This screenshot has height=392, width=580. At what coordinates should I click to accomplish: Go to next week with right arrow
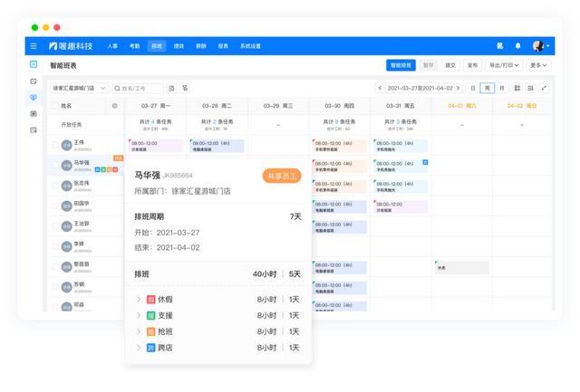click(459, 88)
